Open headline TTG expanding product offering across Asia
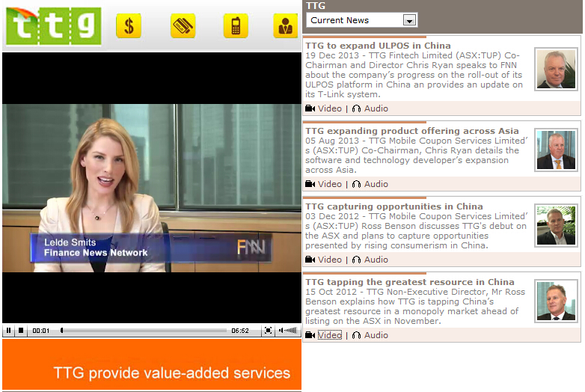The width and height of the screenshot is (585, 392). pyautogui.click(x=412, y=131)
